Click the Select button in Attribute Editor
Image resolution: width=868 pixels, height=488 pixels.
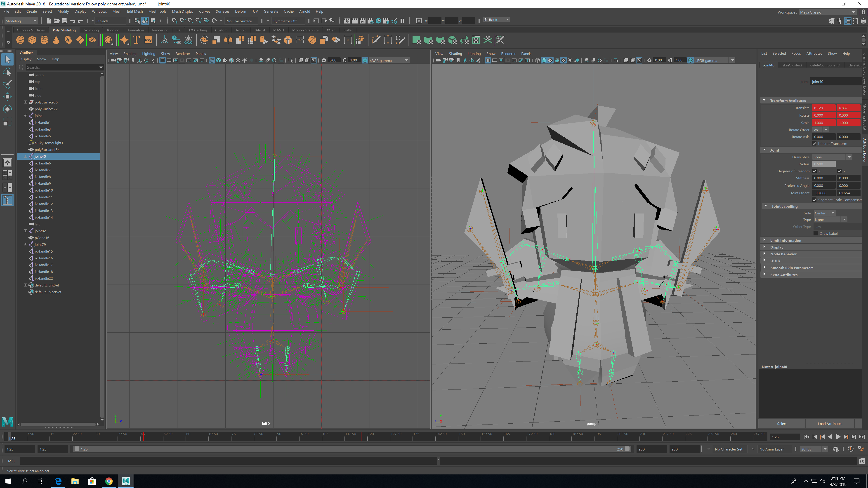click(x=781, y=424)
